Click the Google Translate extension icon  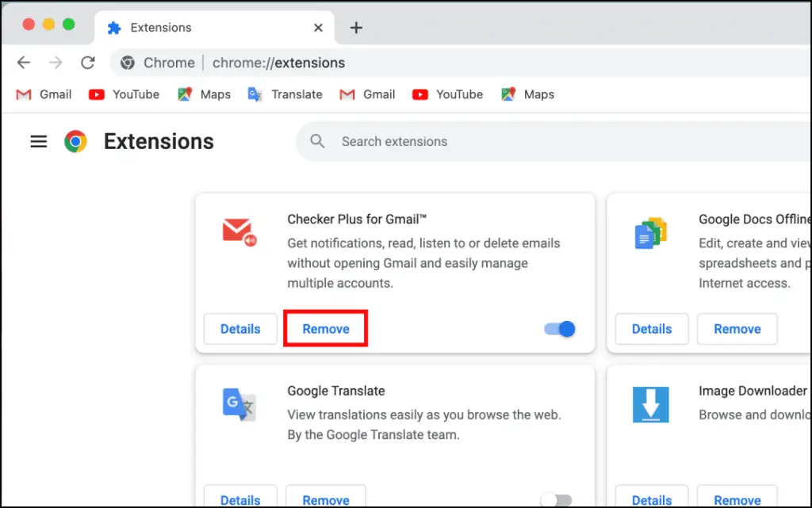(239, 404)
